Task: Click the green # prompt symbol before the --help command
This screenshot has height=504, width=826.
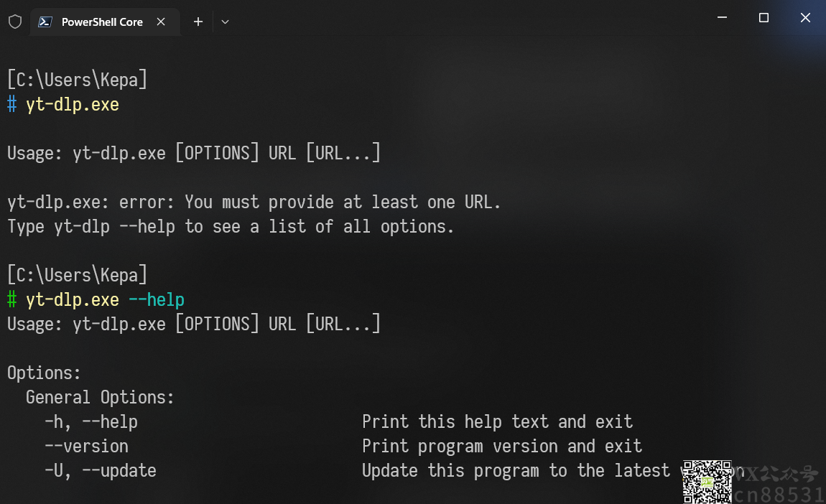Action: tap(12, 299)
